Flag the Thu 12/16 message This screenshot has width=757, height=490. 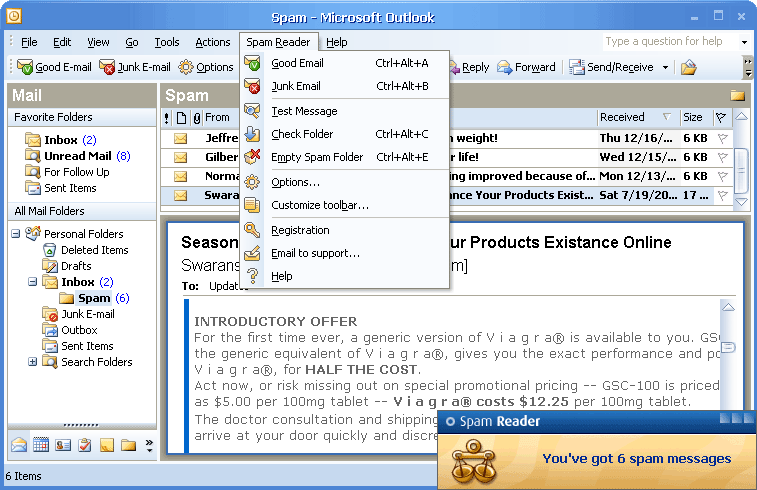(x=722, y=139)
